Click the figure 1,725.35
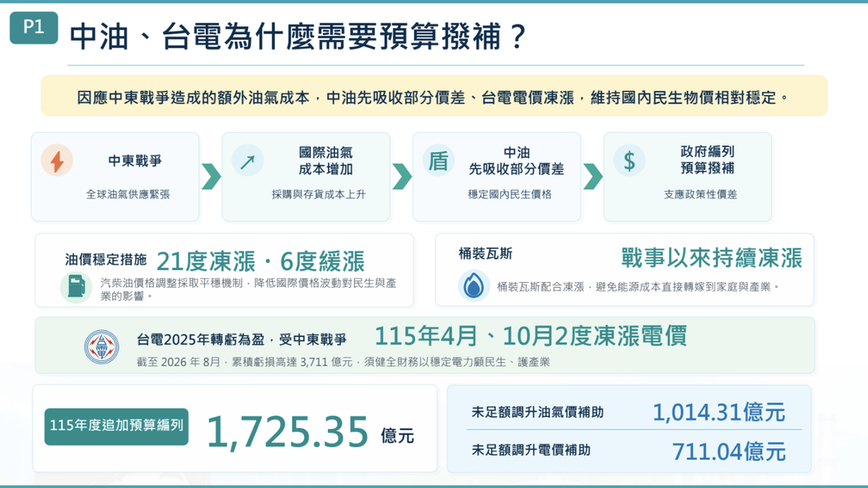868x488 pixels. 287,432
